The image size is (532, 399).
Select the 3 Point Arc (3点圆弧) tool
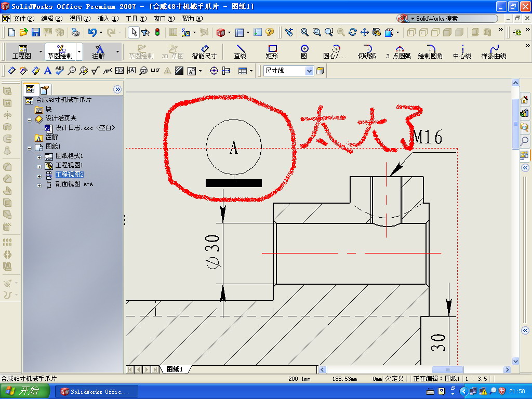pos(398,51)
